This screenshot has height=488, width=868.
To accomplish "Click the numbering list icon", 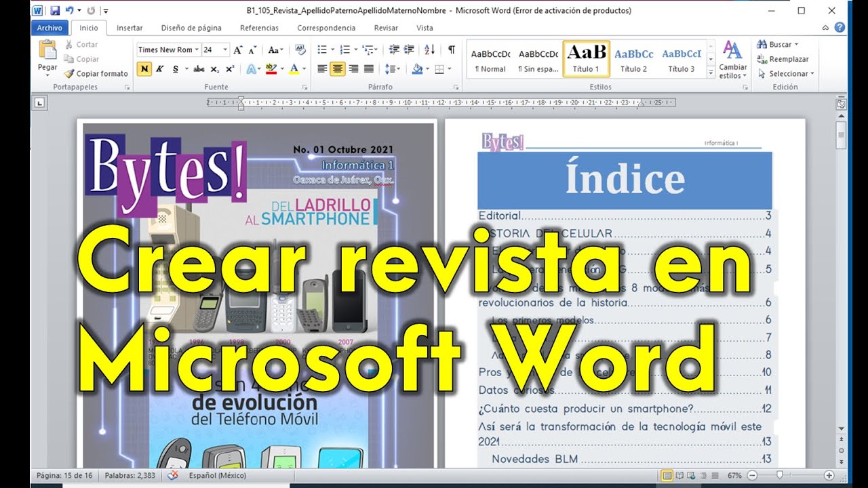I will pyautogui.click(x=344, y=49).
